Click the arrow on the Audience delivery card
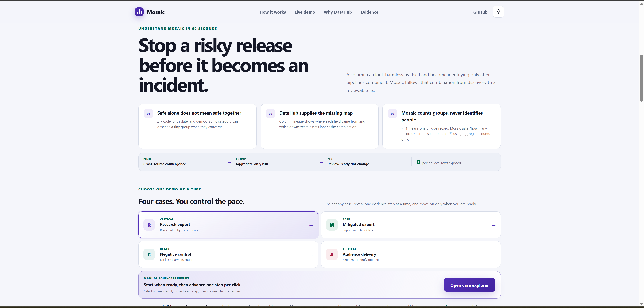The width and height of the screenshot is (644, 308). pos(494,255)
